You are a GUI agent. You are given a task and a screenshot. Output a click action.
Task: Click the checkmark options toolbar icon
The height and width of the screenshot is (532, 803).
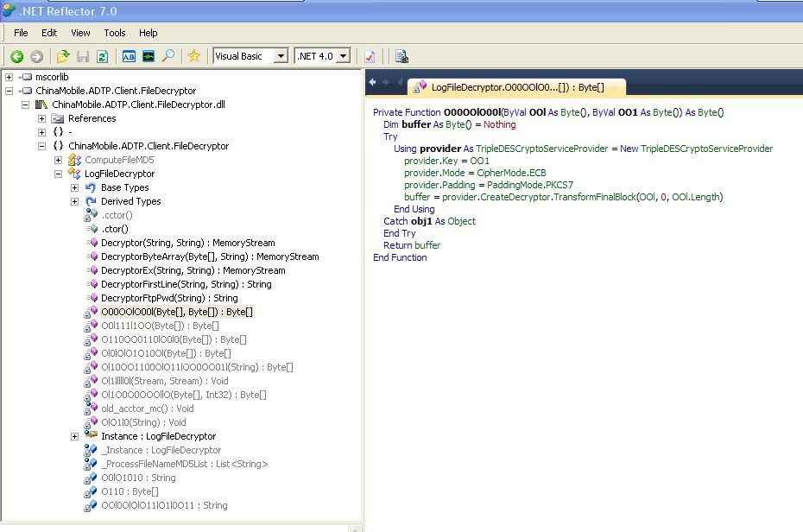[x=370, y=56]
